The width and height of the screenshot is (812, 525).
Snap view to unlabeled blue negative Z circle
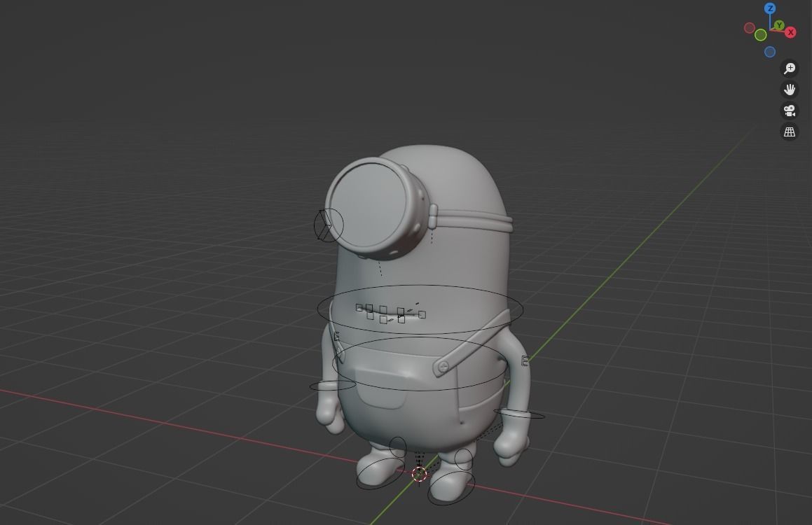(770, 52)
